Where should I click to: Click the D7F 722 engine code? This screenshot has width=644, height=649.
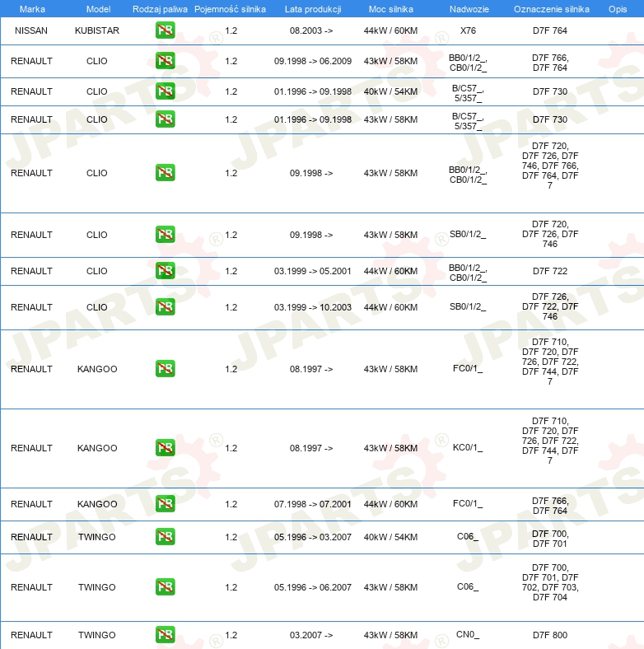550,271
